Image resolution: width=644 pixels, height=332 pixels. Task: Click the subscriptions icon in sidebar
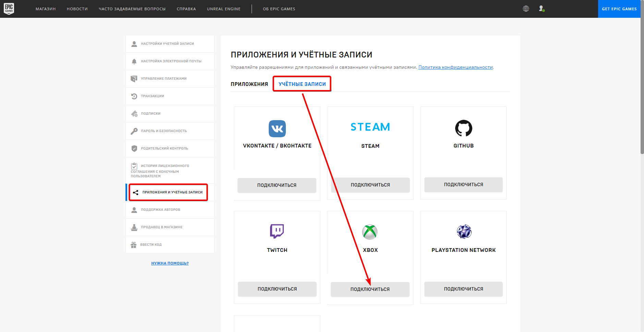click(134, 114)
